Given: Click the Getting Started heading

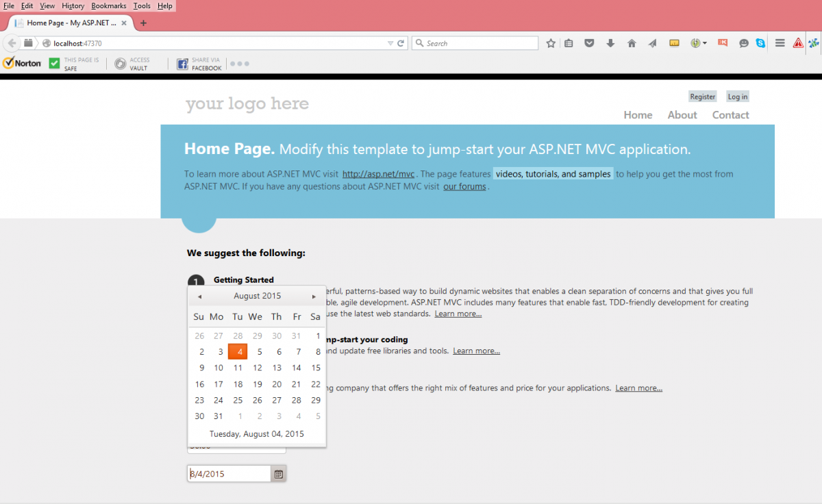Looking at the screenshot, I should click(244, 279).
